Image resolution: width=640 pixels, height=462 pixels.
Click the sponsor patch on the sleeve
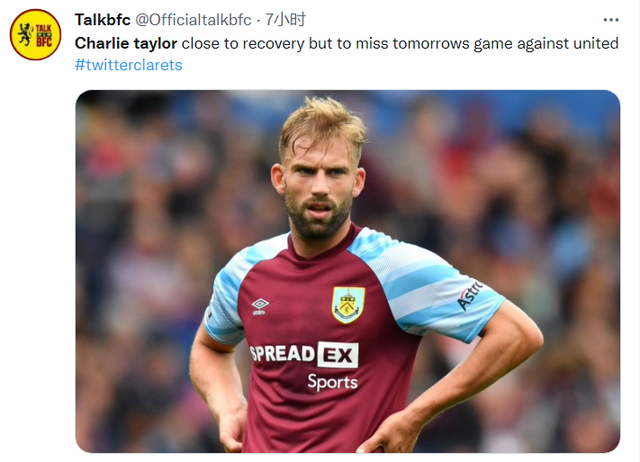469,295
